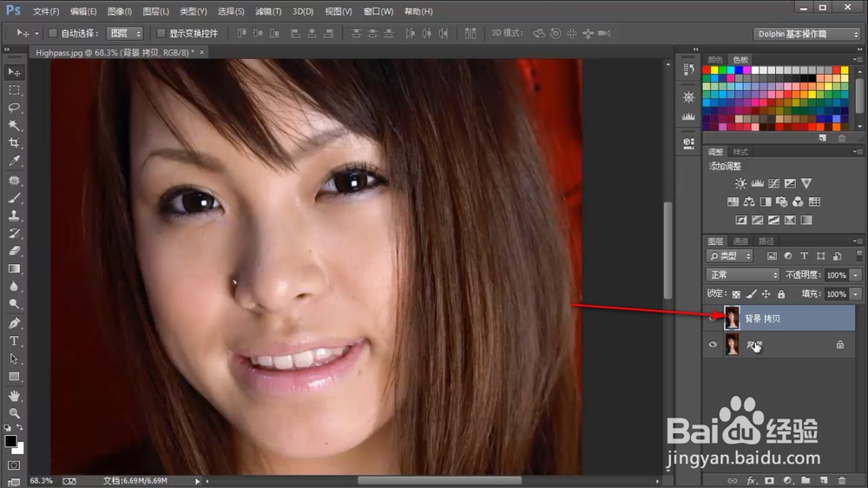
Task: Select the Healing Brush tool
Action: [x=15, y=181]
